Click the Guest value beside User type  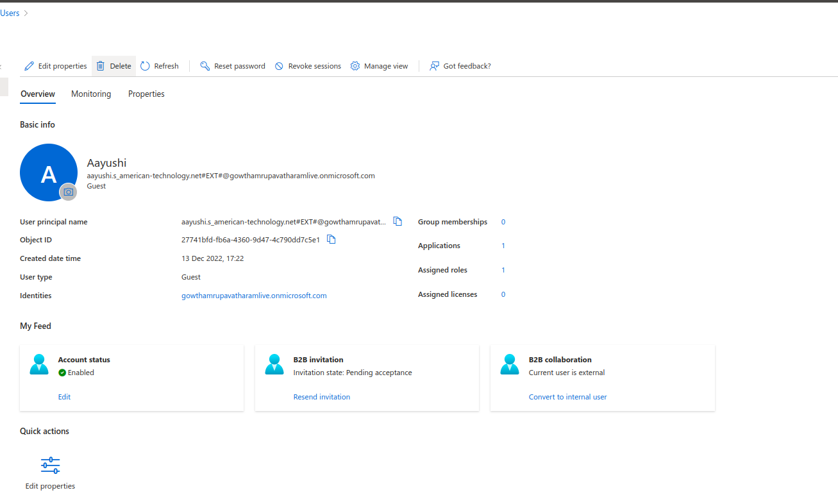[191, 277]
